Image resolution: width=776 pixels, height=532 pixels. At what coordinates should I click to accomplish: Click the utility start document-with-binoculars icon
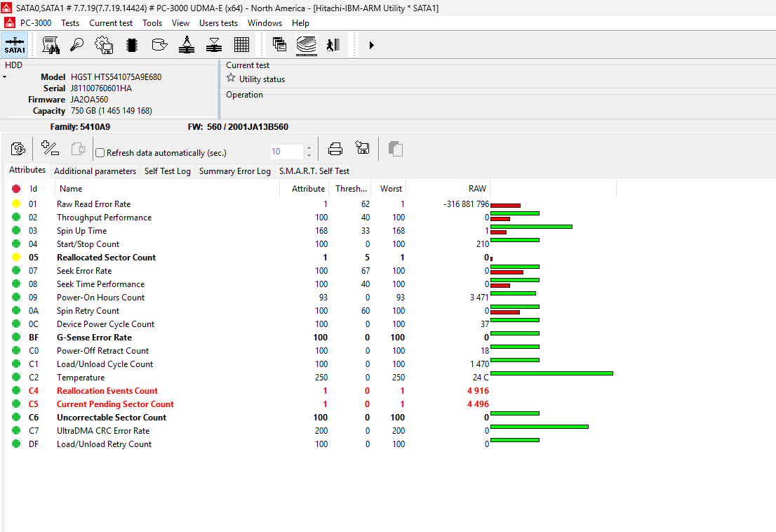click(51, 45)
